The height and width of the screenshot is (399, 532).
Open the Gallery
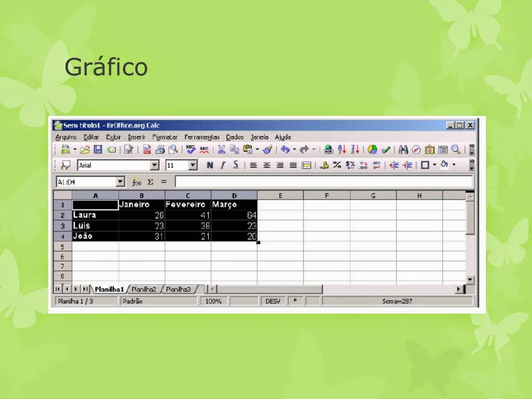(x=429, y=150)
